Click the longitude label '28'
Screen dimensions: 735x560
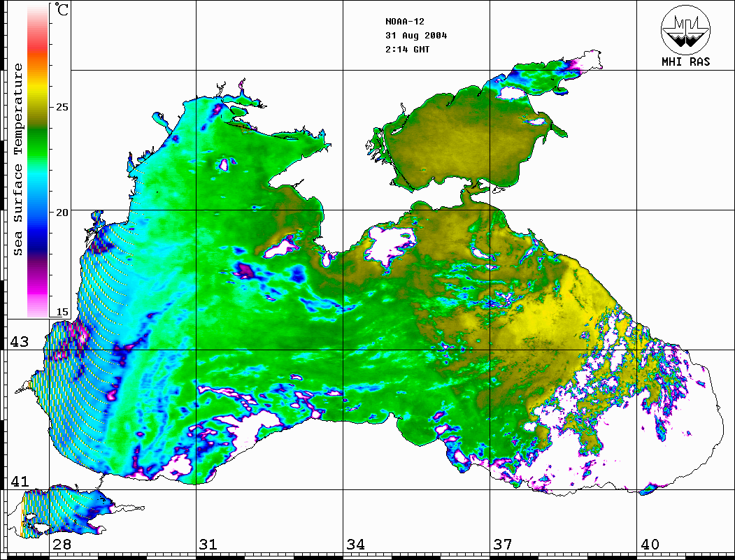[62, 545]
